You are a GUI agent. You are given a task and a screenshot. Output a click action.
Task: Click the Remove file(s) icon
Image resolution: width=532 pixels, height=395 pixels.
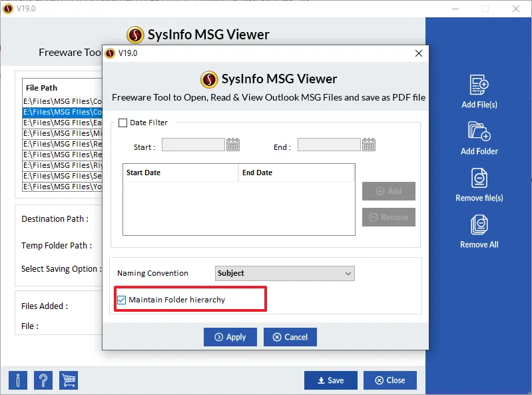[x=479, y=178]
